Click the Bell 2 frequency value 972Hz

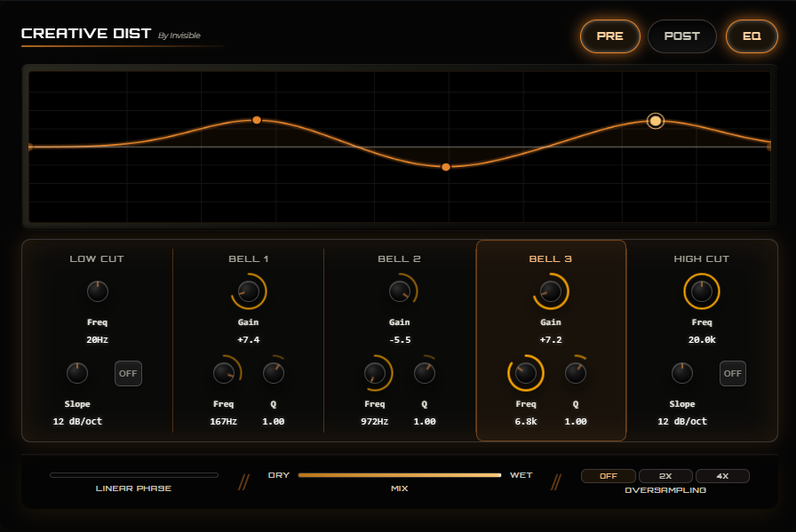point(375,421)
